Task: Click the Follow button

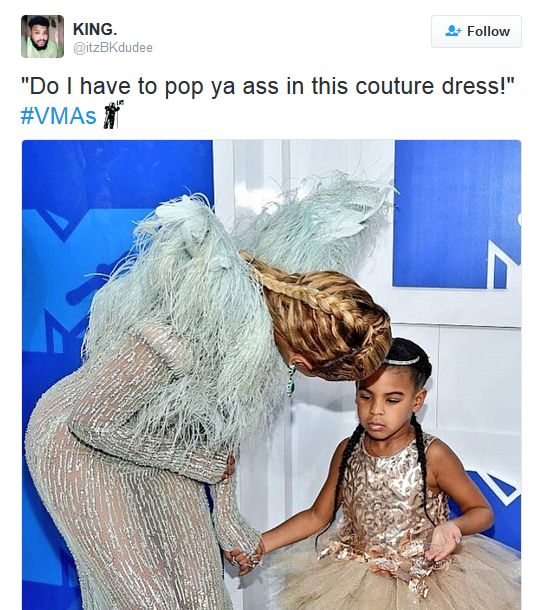Action: [476, 32]
